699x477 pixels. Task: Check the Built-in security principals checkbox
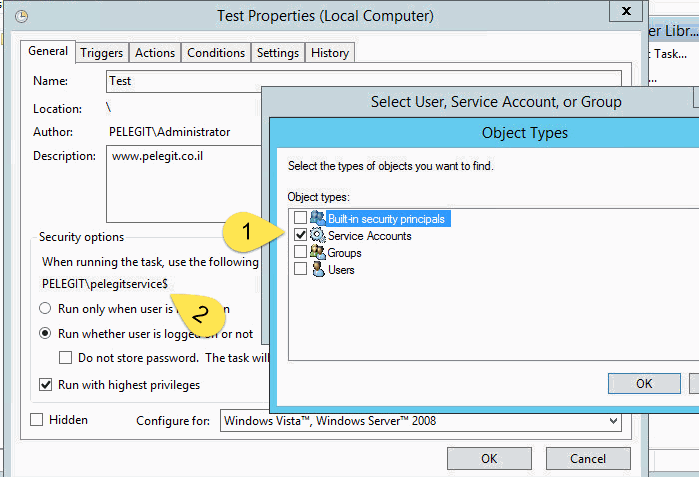(x=300, y=218)
